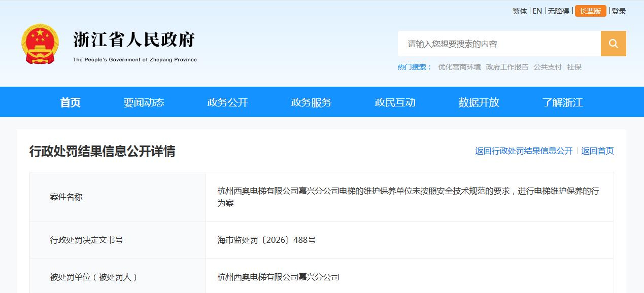Go to the 首页 navigation tab
The width and height of the screenshot is (644, 293).
point(70,102)
